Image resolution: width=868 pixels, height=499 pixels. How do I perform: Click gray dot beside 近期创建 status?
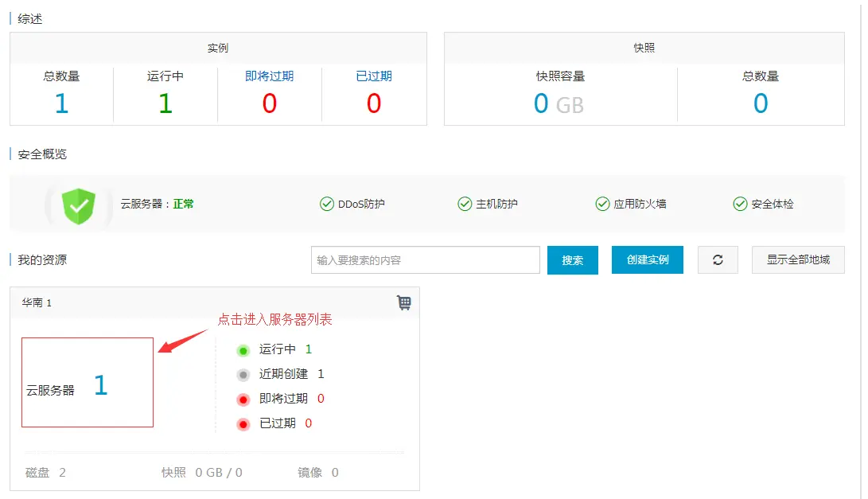(x=243, y=375)
